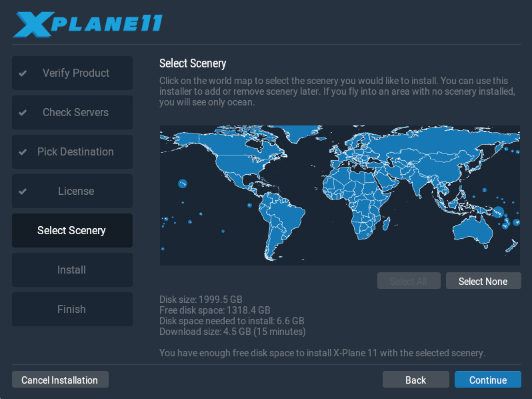
Task: Click the Install step in sidebar
Action: pyautogui.click(x=72, y=270)
